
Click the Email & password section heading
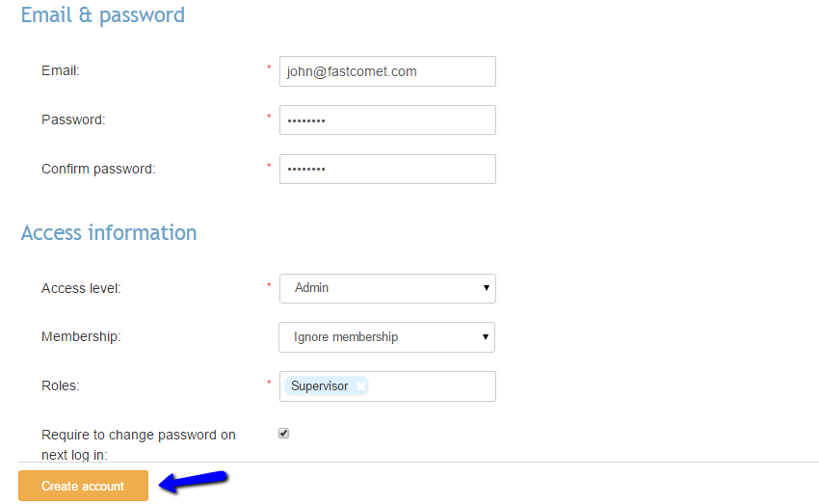point(102,15)
